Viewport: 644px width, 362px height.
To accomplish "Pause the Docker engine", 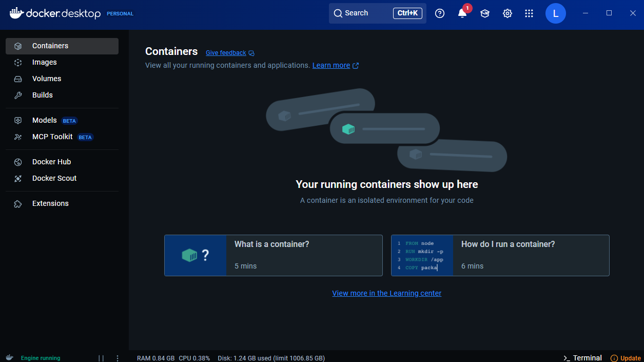I will (101, 358).
